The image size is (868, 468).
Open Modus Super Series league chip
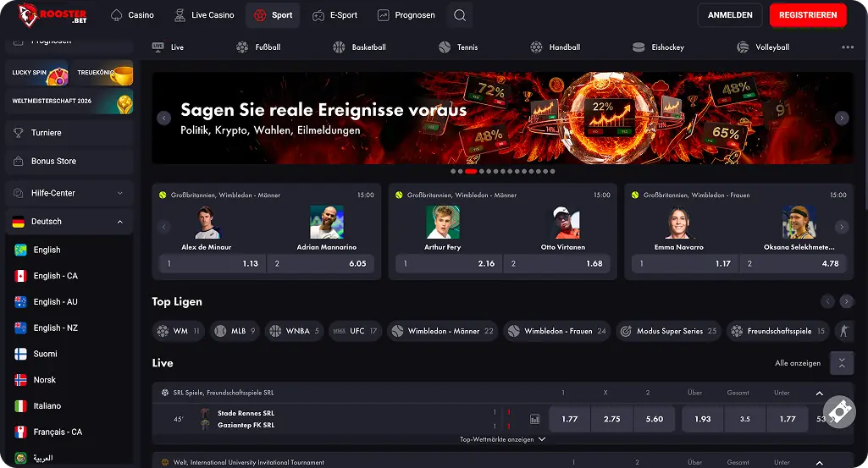coord(669,332)
